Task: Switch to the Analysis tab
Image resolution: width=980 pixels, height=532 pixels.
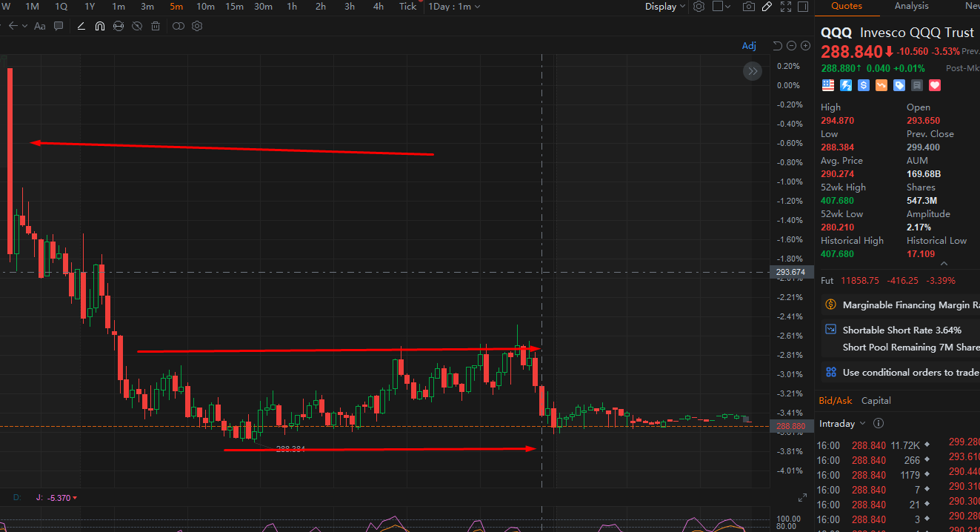Action: coord(911,6)
